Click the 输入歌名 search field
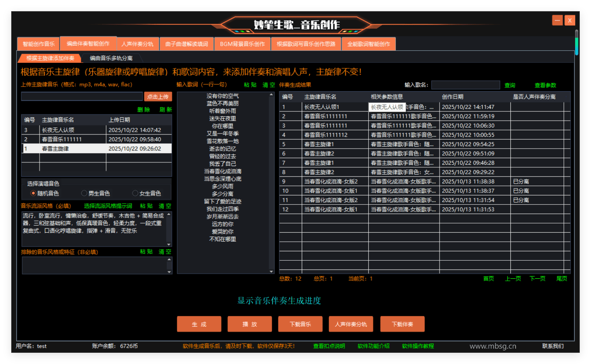 [x=465, y=85]
